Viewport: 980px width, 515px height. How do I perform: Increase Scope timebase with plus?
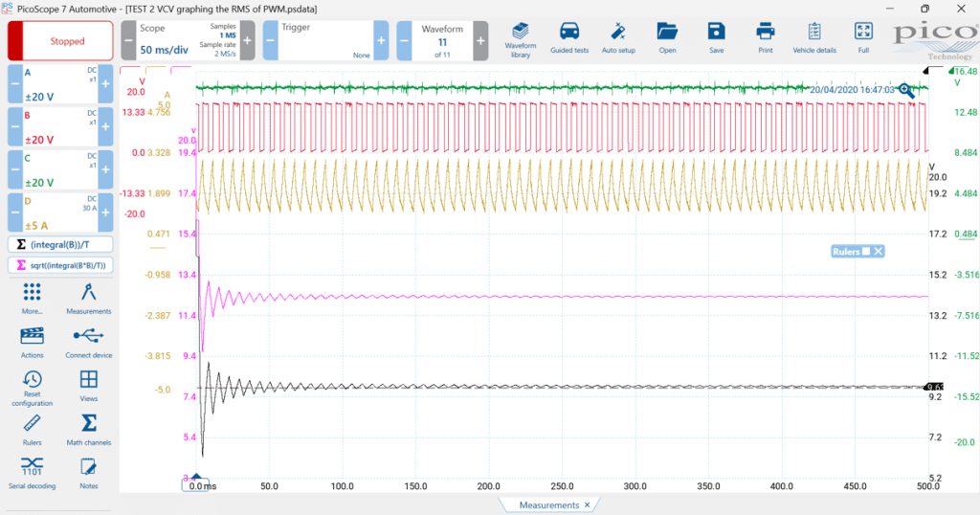click(x=248, y=40)
